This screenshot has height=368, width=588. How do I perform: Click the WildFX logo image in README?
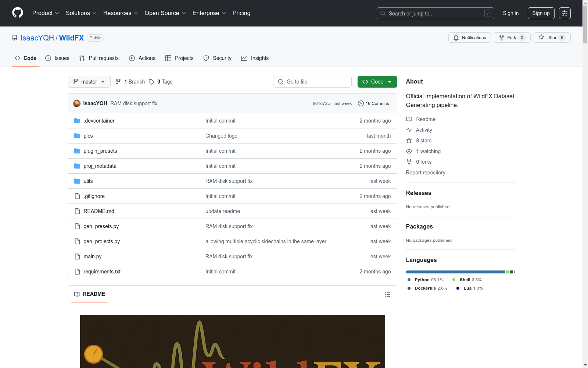coord(233,342)
